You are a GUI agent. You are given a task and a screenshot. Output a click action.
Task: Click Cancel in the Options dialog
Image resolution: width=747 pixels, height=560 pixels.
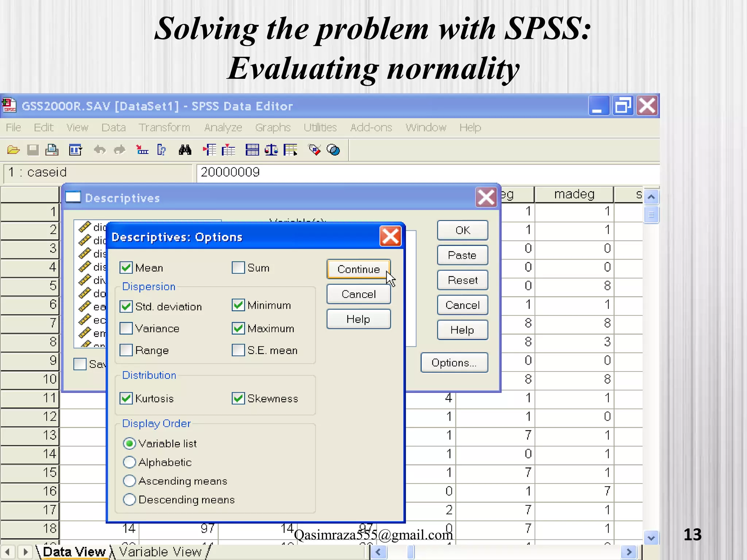(359, 294)
